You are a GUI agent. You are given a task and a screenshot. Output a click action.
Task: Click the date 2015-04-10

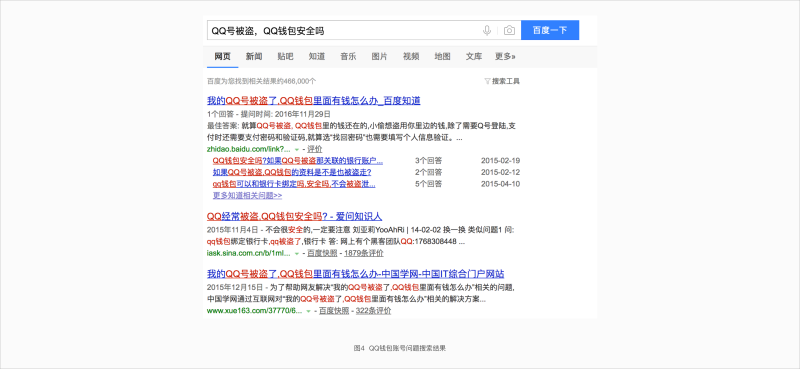[x=501, y=184]
